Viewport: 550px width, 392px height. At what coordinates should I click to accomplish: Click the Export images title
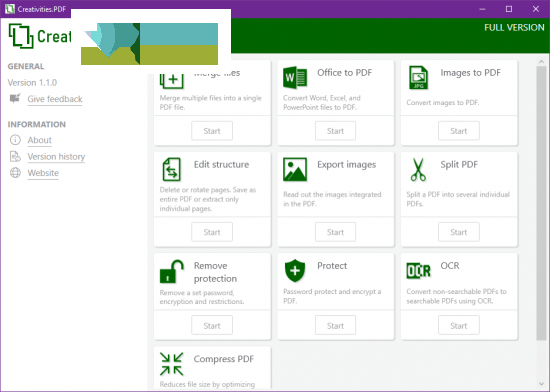click(x=347, y=165)
